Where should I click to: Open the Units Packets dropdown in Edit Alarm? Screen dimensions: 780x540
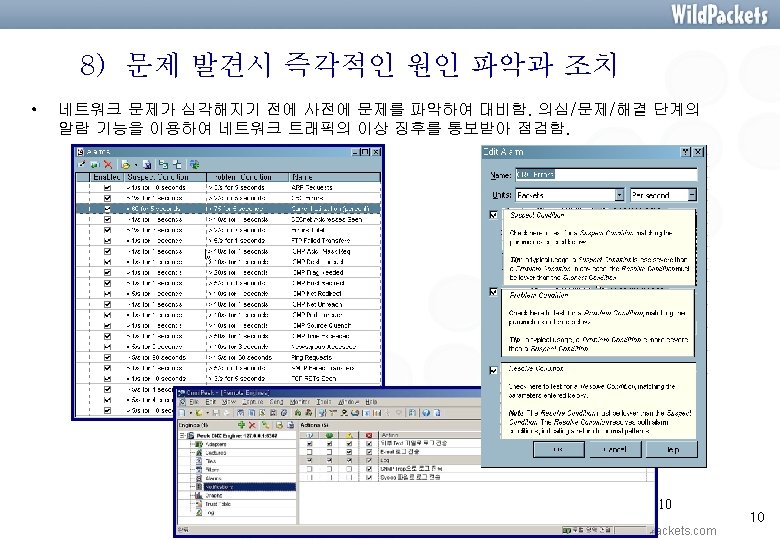pos(619,195)
